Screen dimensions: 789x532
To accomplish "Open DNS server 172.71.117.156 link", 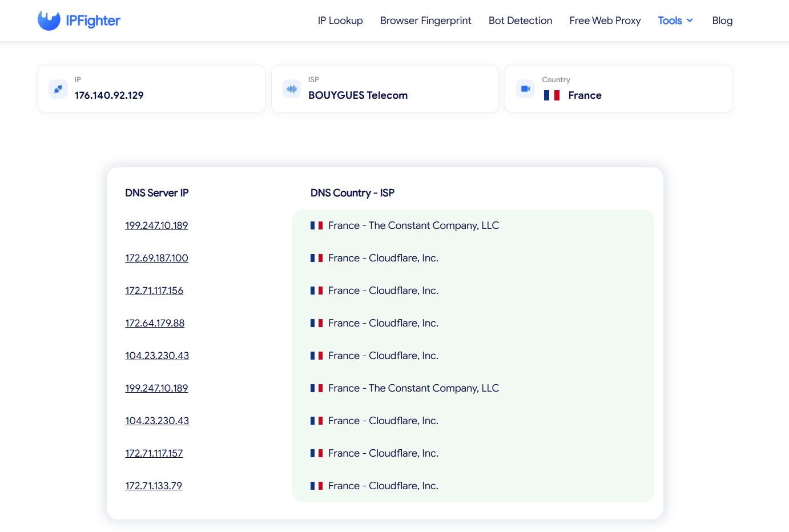I will point(155,291).
